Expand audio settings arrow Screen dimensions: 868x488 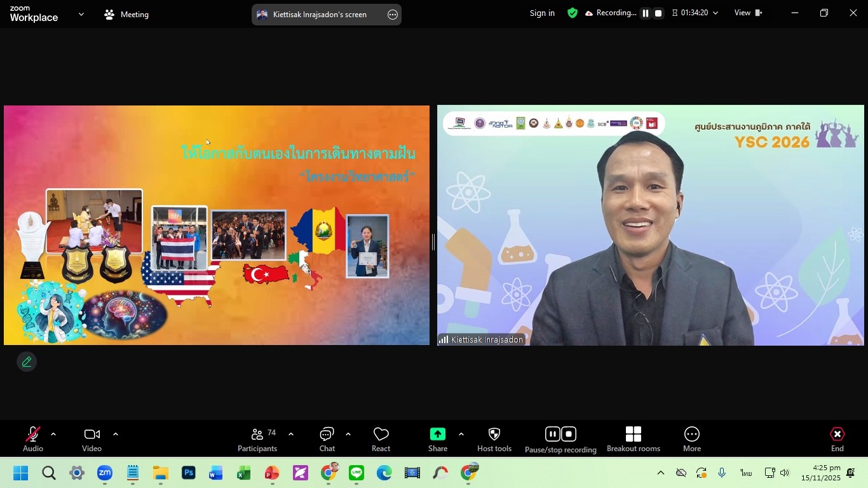[53, 435]
